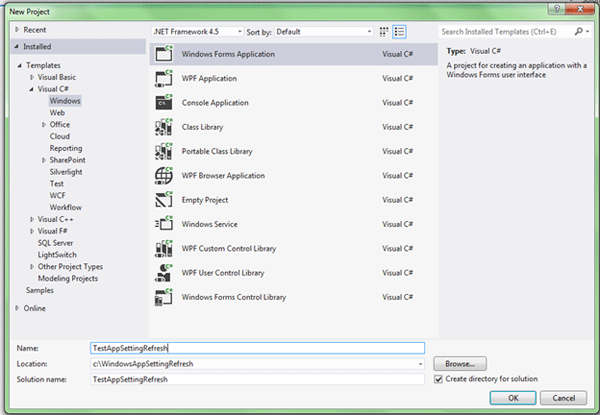This screenshot has height=415, width=600.
Task: Open the dialog help question mark button
Action: pos(557,8)
